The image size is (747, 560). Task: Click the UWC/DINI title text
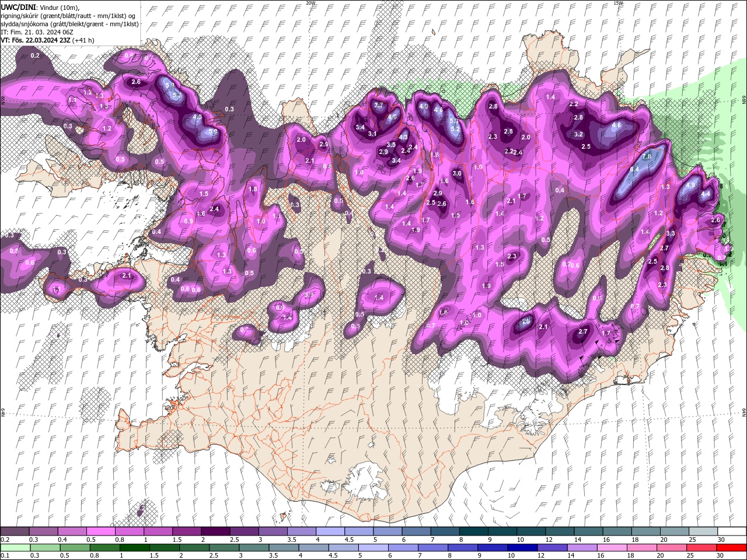(19, 6)
